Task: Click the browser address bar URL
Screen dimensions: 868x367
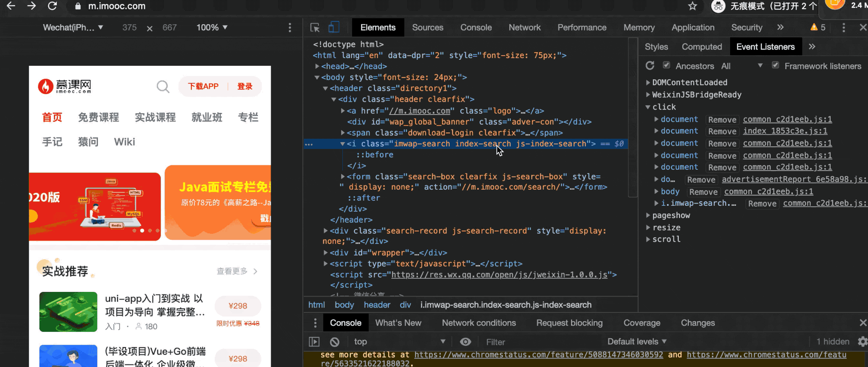Action: pos(117,6)
